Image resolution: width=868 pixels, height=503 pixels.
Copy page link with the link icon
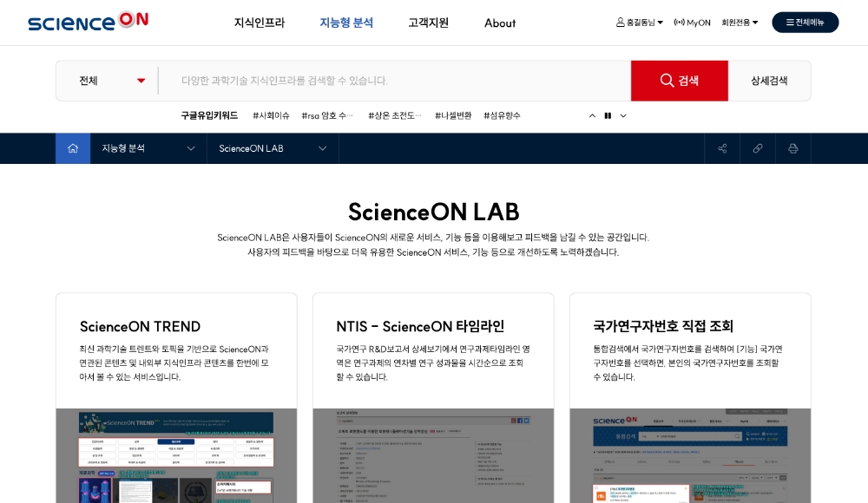click(758, 148)
